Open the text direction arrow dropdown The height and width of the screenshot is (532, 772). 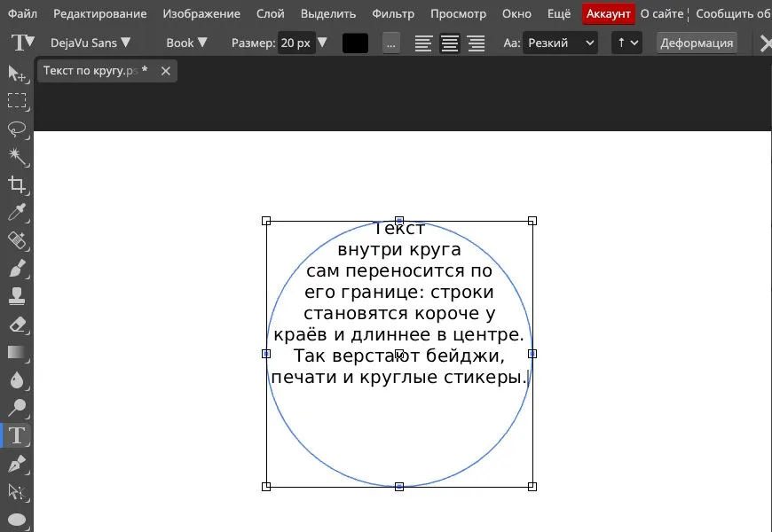[x=626, y=43]
